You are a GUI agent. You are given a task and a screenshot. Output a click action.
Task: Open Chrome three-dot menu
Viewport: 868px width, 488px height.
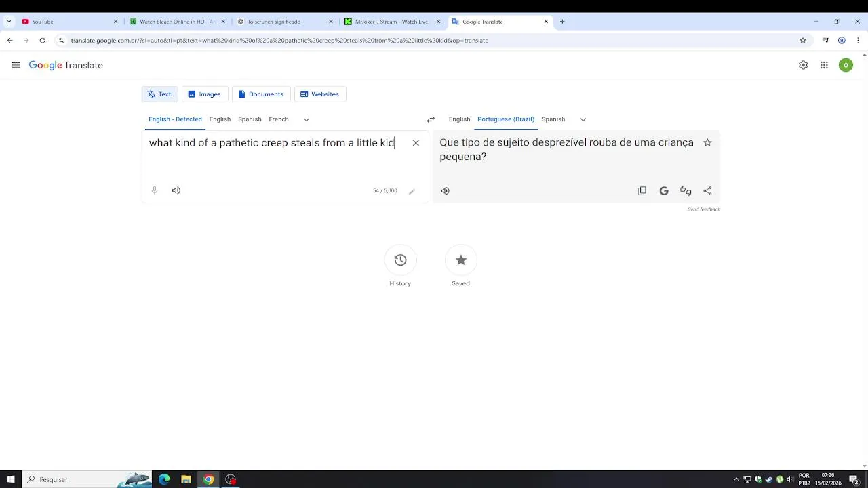pos(858,41)
